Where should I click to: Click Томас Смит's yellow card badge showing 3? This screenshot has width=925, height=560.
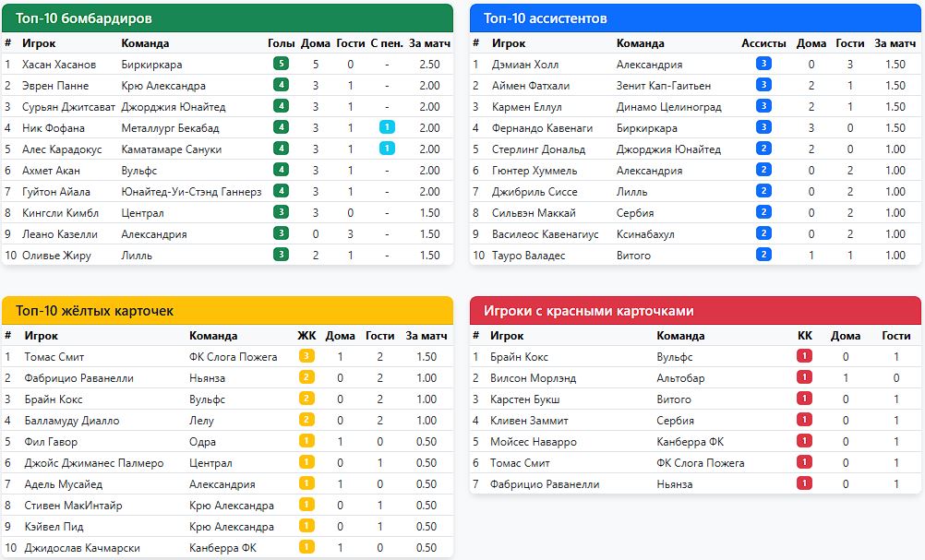306,356
